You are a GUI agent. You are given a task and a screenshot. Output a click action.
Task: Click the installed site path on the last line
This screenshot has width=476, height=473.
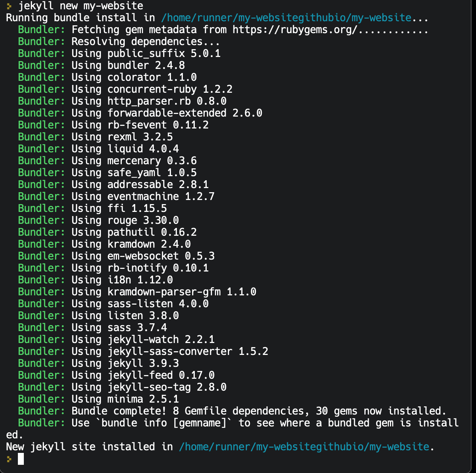point(304,447)
